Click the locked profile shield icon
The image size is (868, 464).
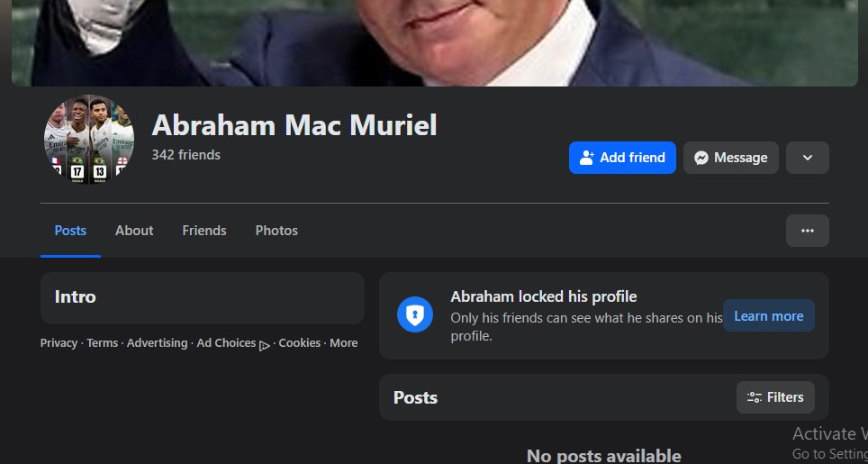coord(415,314)
